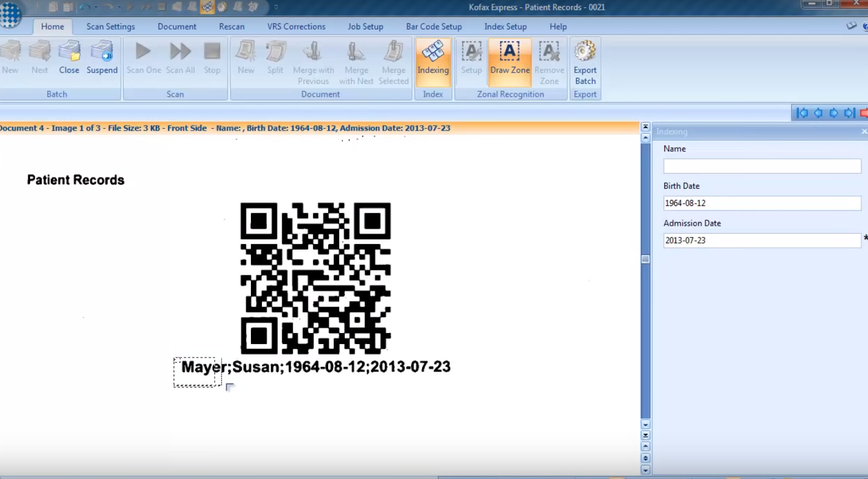Viewport: 868px width, 479px height.
Task: Expand the quick access toolbar customize arrow
Action: coord(276,7)
